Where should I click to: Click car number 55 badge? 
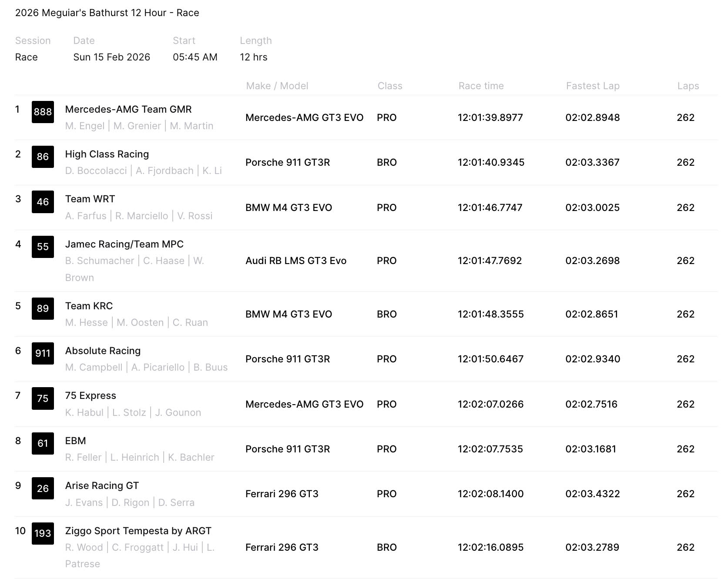[43, 247]
